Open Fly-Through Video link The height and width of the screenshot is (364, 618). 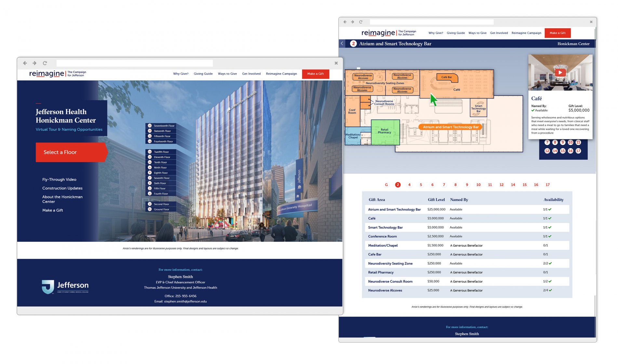coord(59,179)
